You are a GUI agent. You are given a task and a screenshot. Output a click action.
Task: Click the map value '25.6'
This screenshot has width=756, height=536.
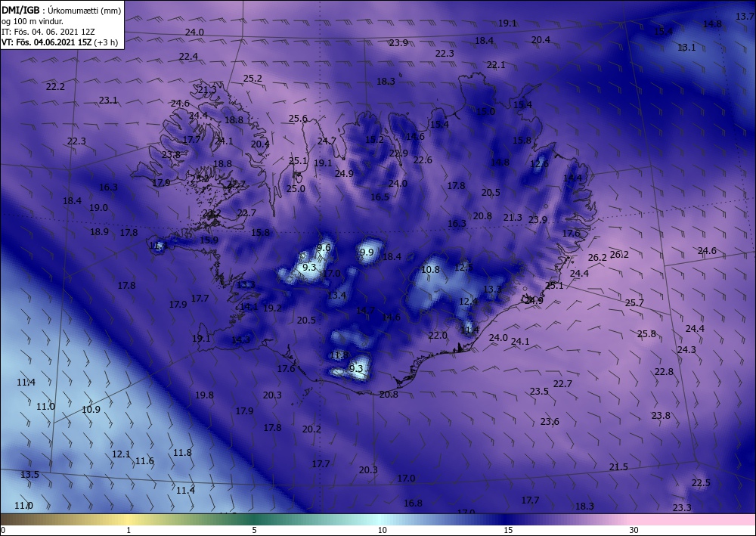298,118
